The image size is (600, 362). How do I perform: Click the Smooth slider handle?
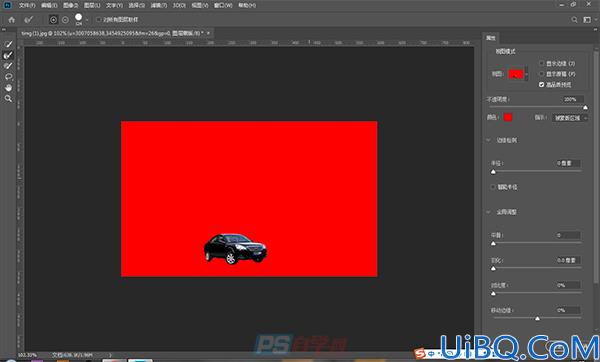point(493,243)
